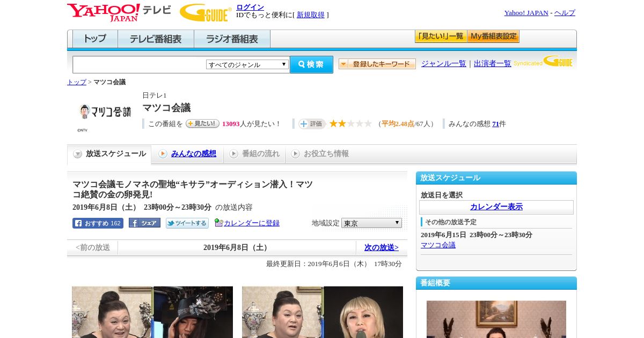
Task: Click the calendar icon beside カレンダーに登録
Action: pos(218,223)
